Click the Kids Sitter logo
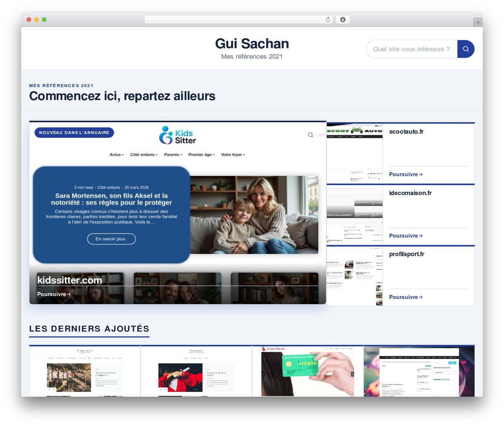This screenshot has height=427, width=504. coord(178,135)
